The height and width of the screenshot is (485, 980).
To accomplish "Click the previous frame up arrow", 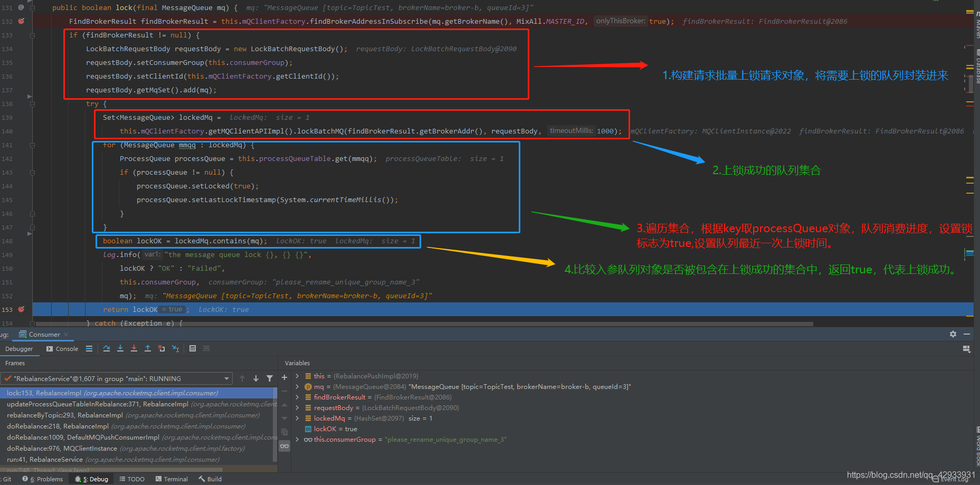I will [242, 378].
